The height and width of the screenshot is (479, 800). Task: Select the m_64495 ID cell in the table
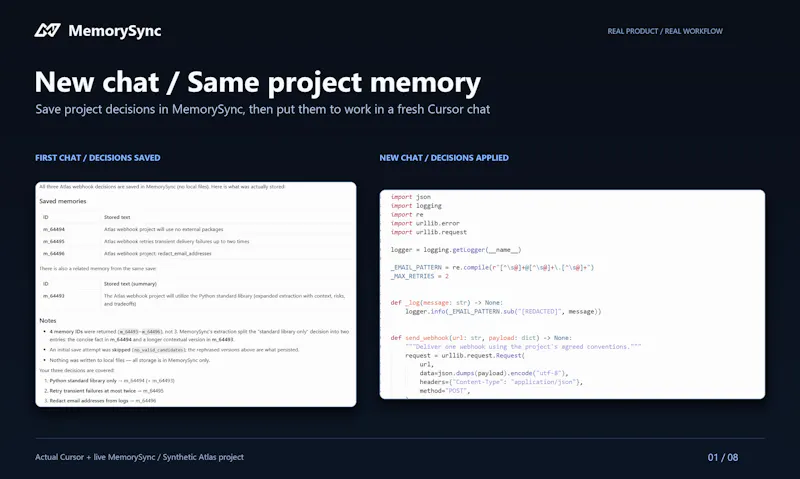54,241
